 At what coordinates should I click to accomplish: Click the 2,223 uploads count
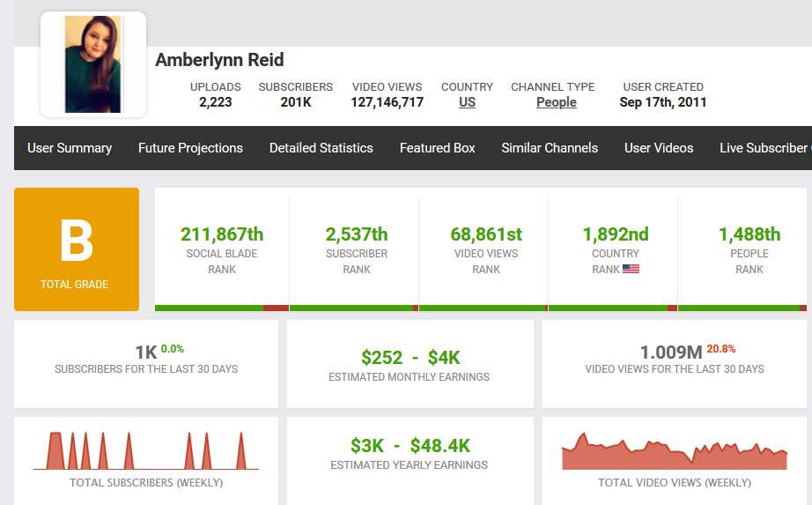point(216,102)
